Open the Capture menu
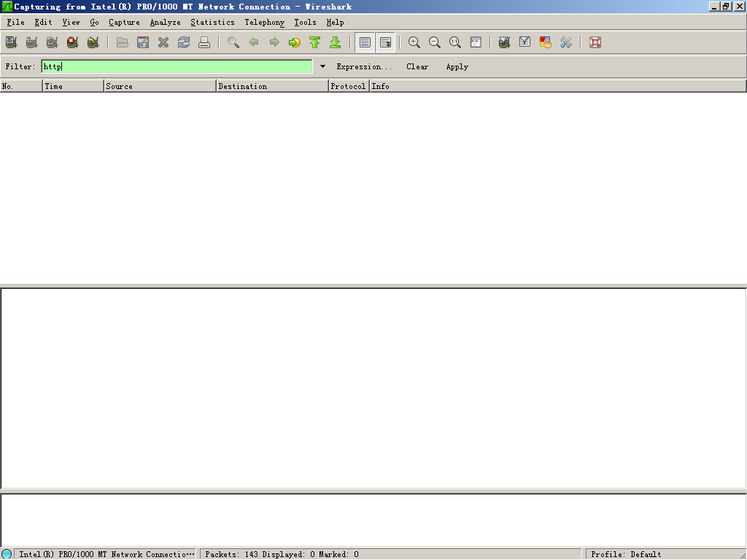This screenshot has width=747, height=560. pos(124,23)
